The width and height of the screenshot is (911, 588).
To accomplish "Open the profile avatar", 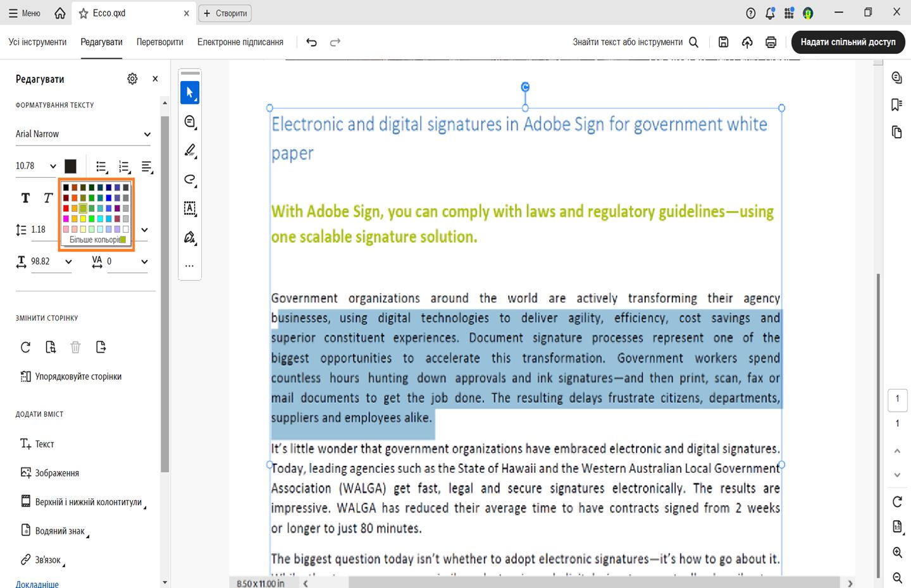I will tap(808, 13).
